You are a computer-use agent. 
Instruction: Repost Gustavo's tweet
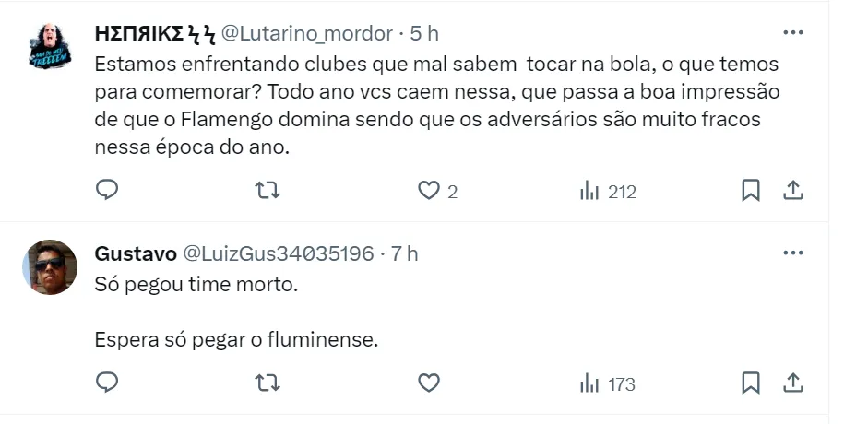pyautogui.click(x=268, y=383)
